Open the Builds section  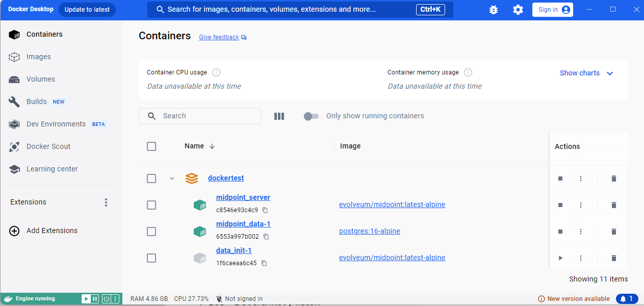pos(37,101)
